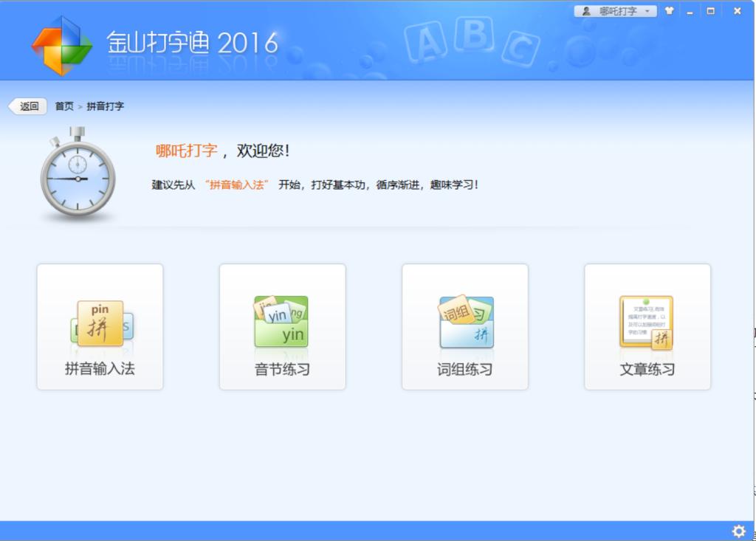
Task: Maximize the 金山打字通 window
Action: [x=711, y=11]
